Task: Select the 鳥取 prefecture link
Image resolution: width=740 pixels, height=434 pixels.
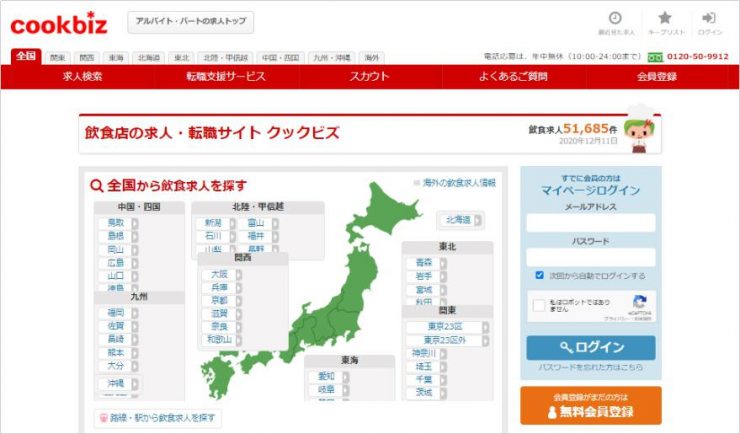Action: [x=116, y=223]
